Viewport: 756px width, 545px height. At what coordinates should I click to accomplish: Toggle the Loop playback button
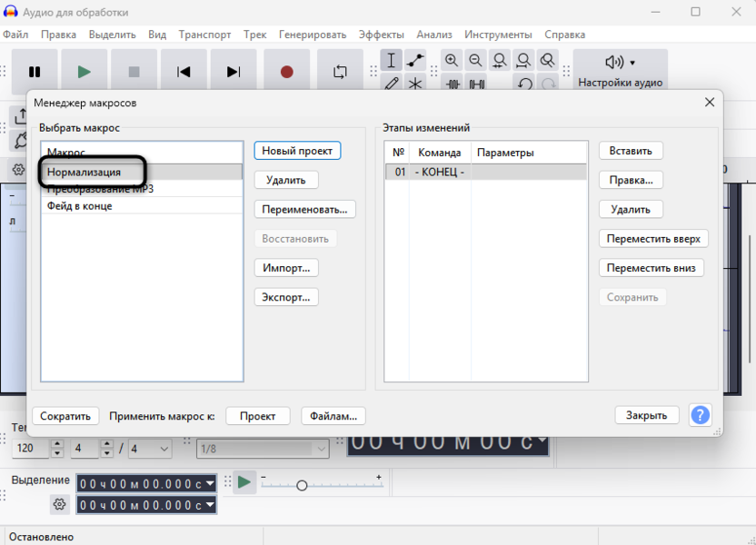click(340, 72)
